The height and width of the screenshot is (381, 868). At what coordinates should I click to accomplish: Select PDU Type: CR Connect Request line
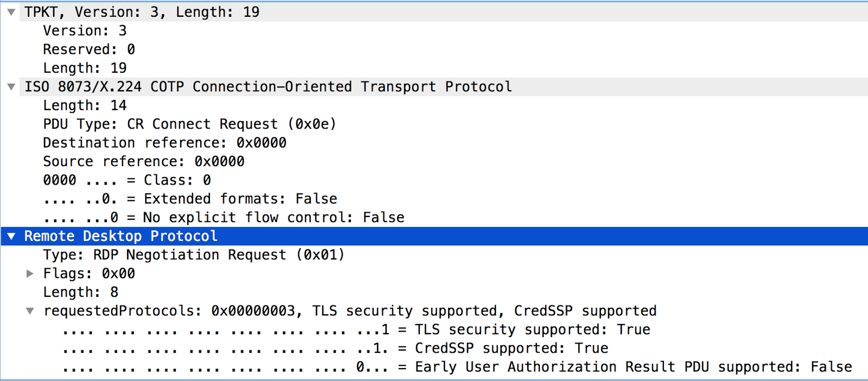189,124
